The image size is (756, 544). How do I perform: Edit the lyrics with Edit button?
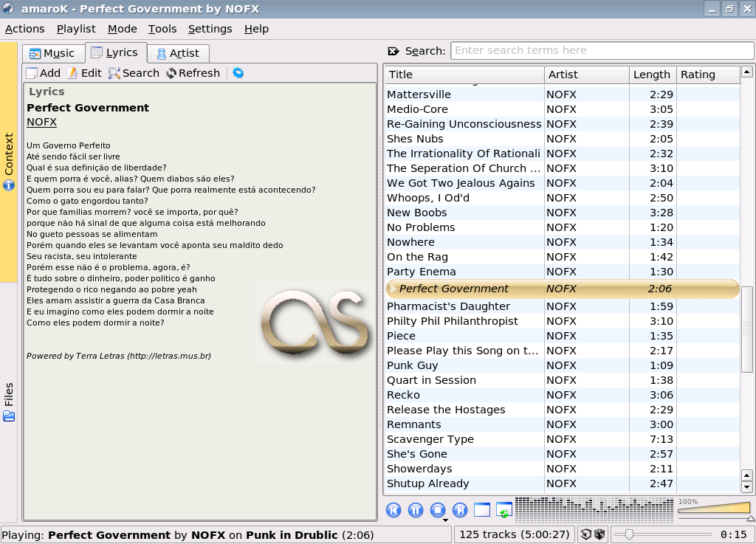[84, 73]
